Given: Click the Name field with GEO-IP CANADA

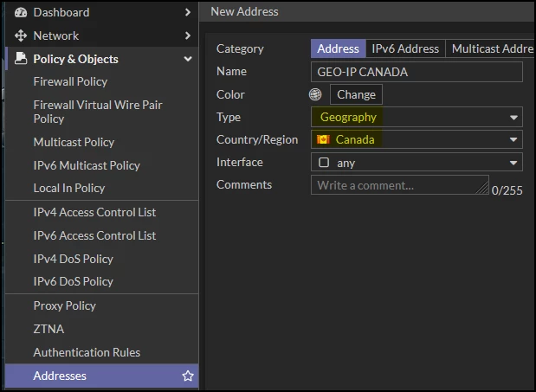Looking at the screenshot, I should point(417,72).
